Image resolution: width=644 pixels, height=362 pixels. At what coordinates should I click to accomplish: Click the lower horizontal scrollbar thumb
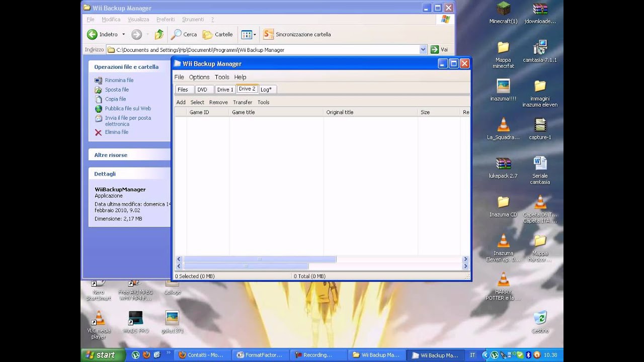pyautogui.click(x=246, y=266)
